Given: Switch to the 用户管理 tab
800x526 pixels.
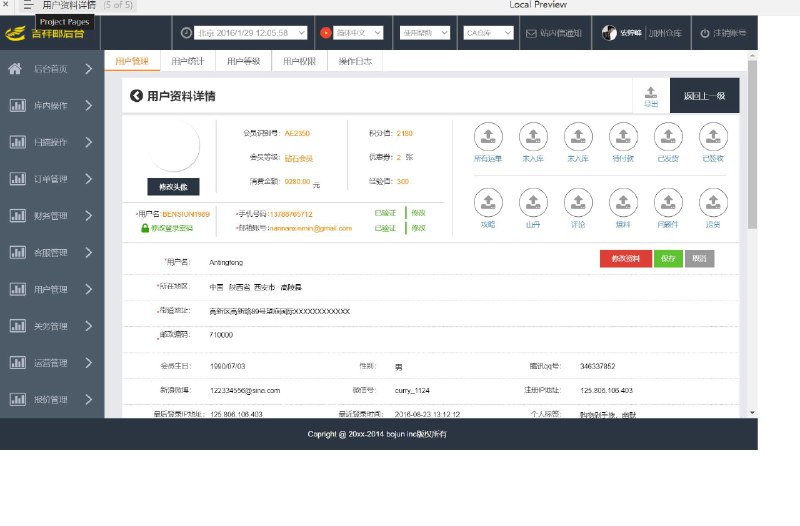Looking at the screenshot, I should pyautogui.click(x=132, y=61).
